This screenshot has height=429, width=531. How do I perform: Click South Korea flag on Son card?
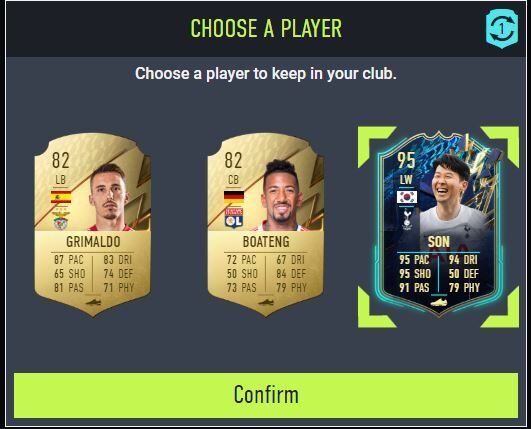pos(407,197)
